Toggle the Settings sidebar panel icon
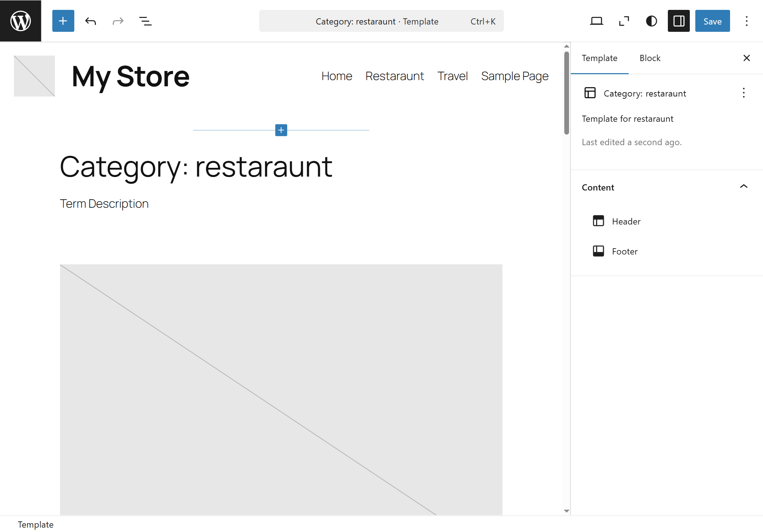Screen dimensions: 763x532 pyautogui.click(x=678, y=21)
